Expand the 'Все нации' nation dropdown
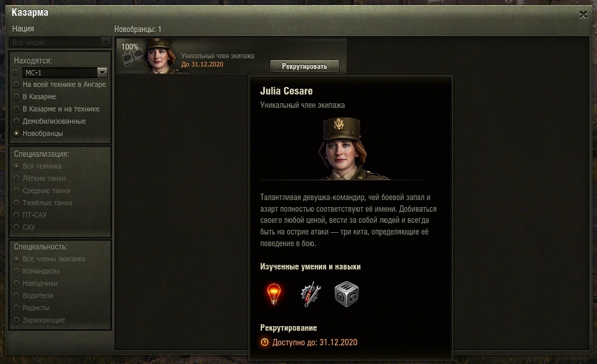 (x=60, y=42)
